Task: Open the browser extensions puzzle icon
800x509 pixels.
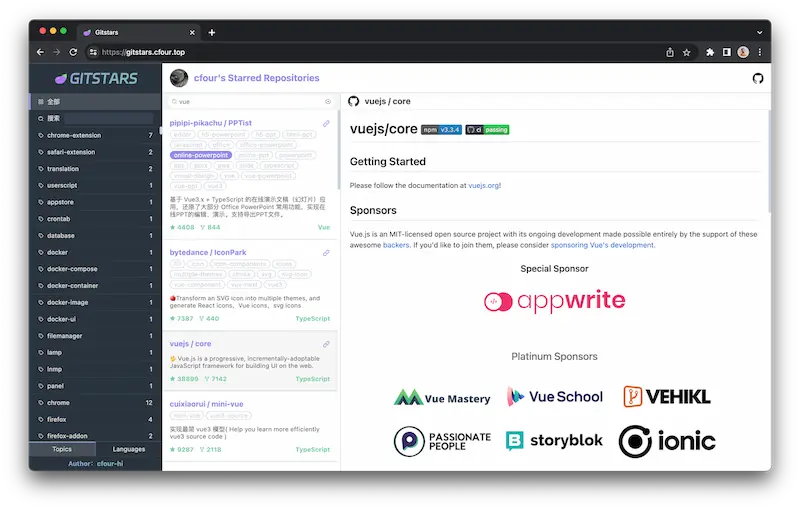Action: (x=710, y=52)
